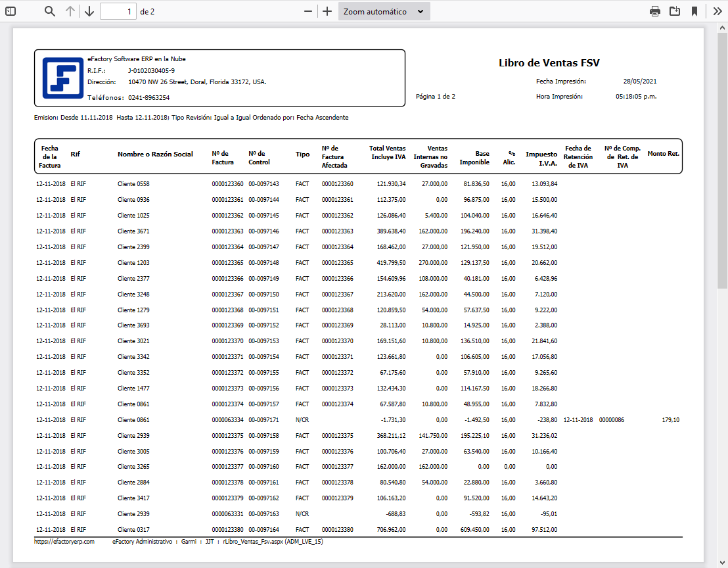Go to the next page
Image resolution: width=728 pixels, height=568 pixels.
89,11
